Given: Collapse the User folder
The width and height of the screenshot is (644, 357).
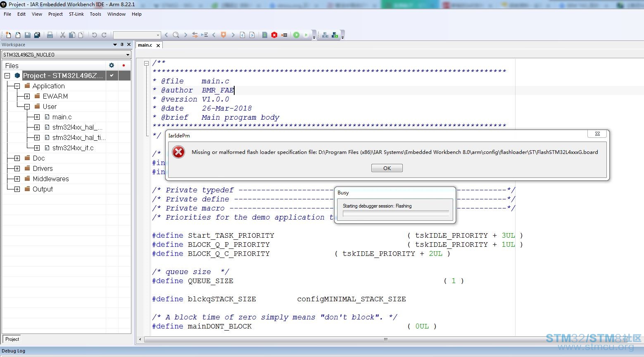Looking at the screenshot, I should point(27,106).
